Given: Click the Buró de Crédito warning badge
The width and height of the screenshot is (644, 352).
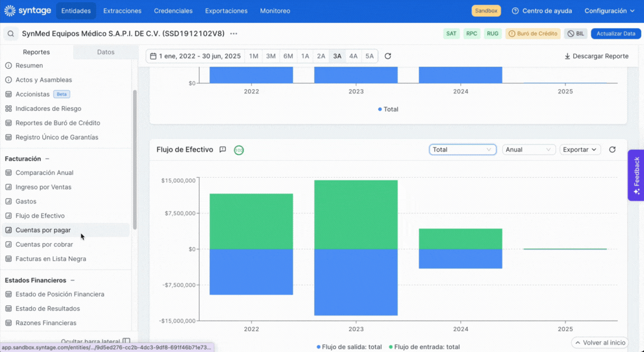Looking at the screenshot, I should click(x=533, y=34).
